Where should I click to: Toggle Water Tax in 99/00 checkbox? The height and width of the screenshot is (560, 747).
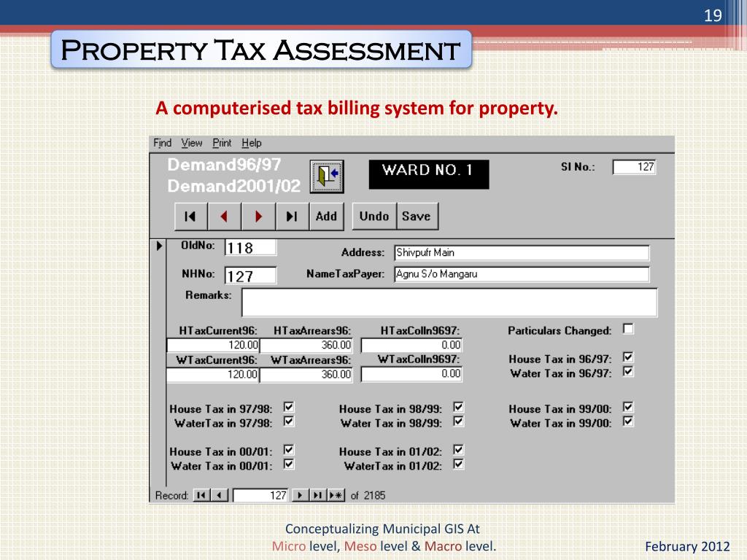click(628, 421)
